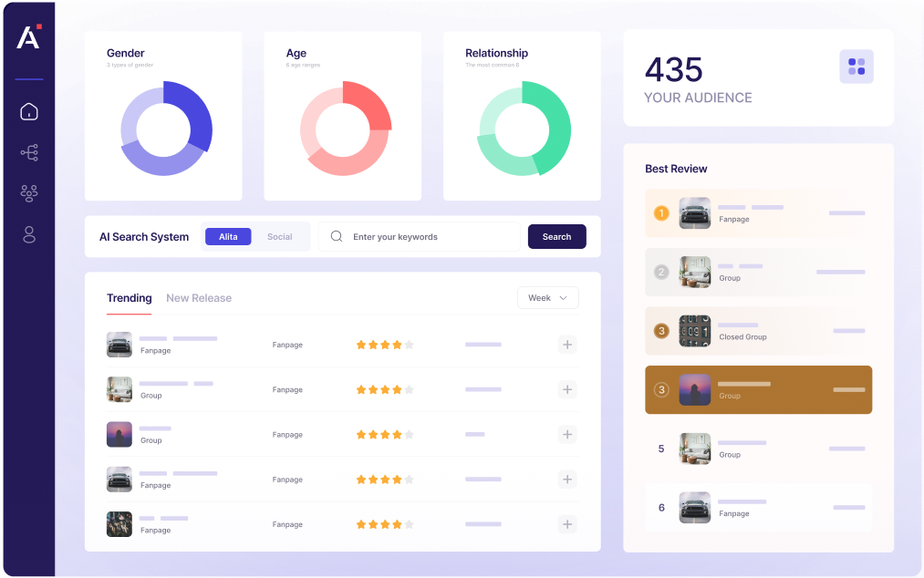
Task: Click plus icon on first trending Fanpage row
Action: tap(567, 345)
